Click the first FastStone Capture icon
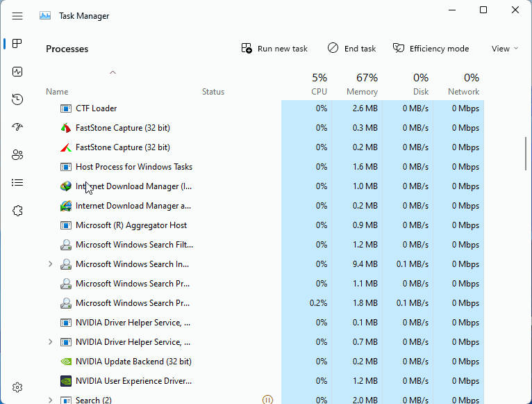The width and height of the screenshot is (532, 404). 66,128
